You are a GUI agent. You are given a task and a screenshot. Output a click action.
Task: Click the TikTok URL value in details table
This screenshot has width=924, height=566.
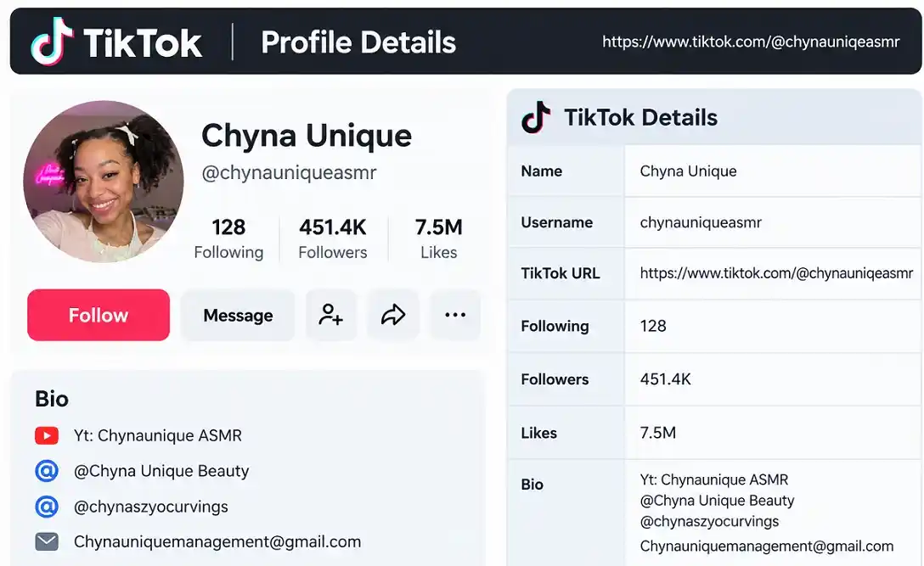(777, 273)
